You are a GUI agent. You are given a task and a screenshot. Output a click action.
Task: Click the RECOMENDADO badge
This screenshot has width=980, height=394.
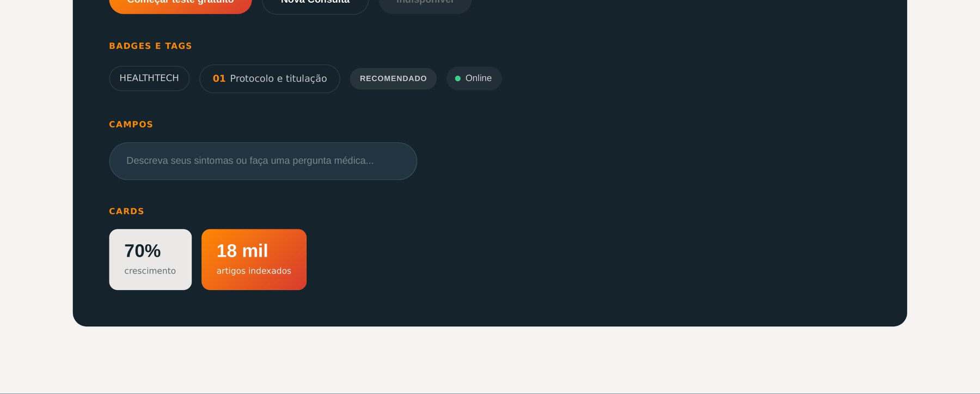pyautogui.click(x=393, y=78)
